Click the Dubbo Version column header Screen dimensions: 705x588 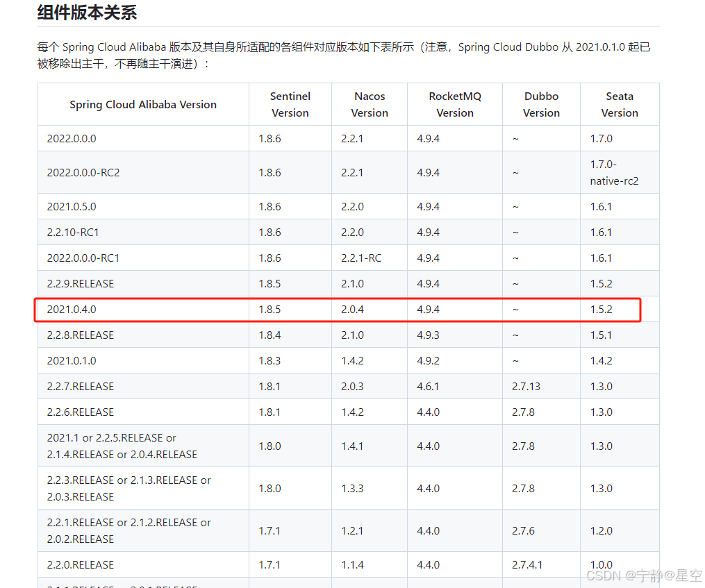pos(541,104)
